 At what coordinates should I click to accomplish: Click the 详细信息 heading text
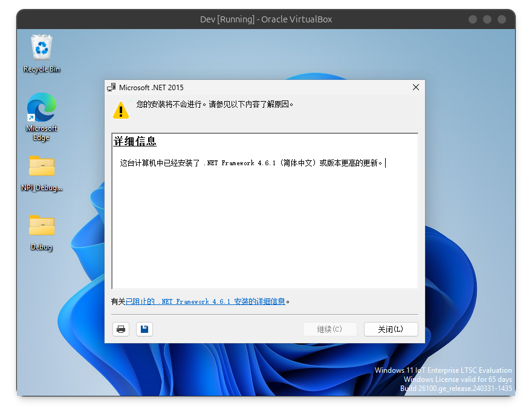click(x=135, y=141)
